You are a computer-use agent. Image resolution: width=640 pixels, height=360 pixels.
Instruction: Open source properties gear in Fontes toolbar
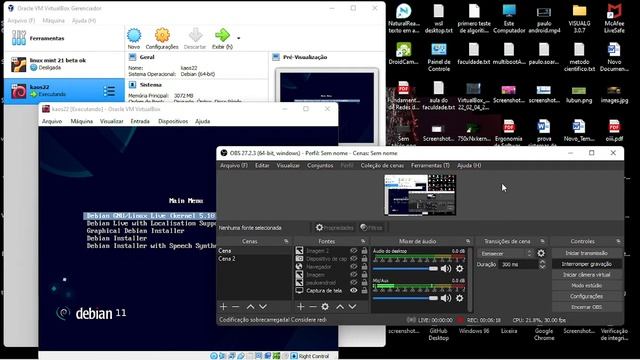click(x=325, y=307)
